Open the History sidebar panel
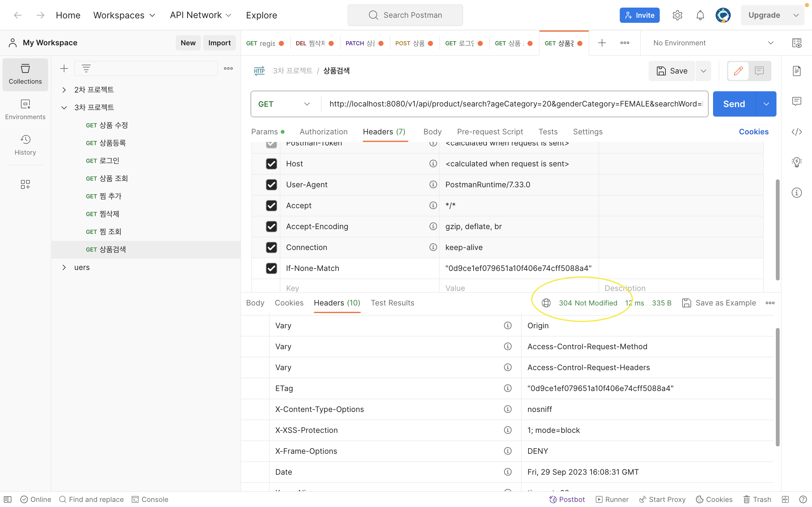 (x=25, y=145)
